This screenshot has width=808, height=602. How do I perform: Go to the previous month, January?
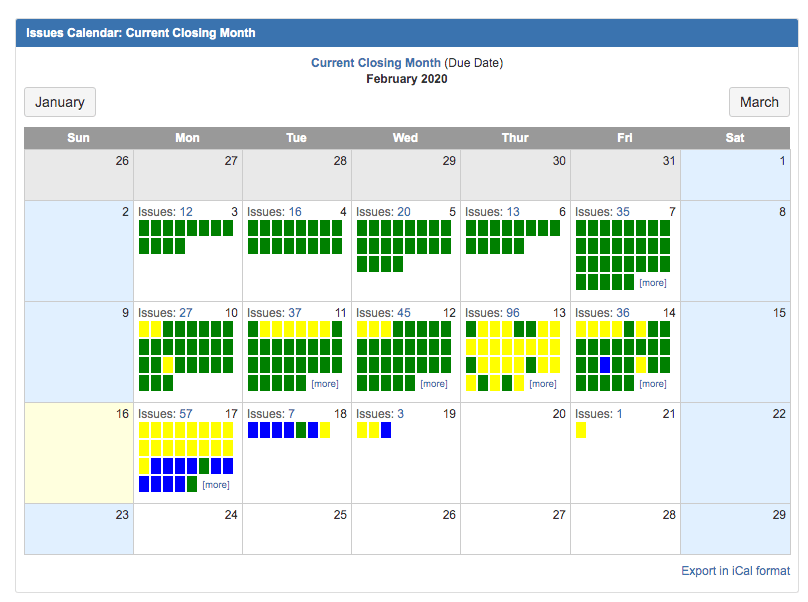pyautogui.click(x=60, y=102)
